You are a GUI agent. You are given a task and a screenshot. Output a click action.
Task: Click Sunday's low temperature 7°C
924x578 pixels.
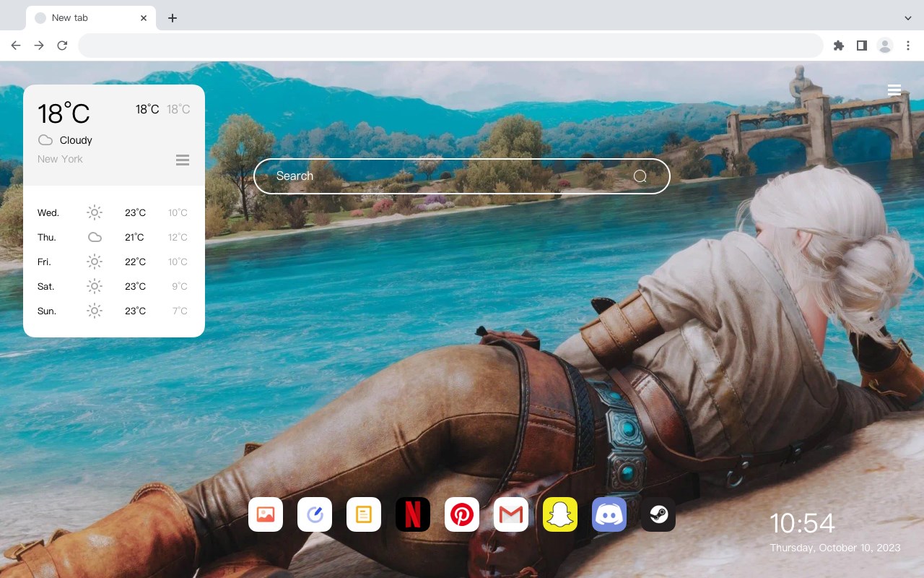point(180,311)
